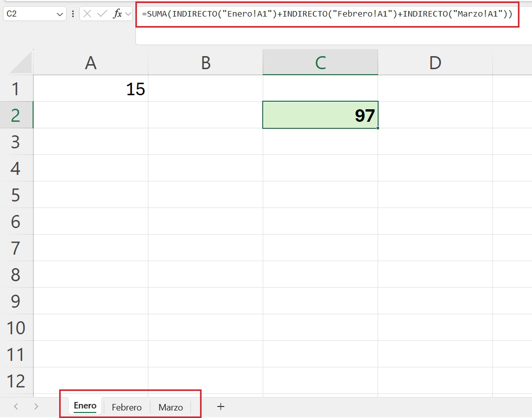The height and width of the screenshot is (418, 532).
Task: Select column D header
Action: click(x=435, y=63)
